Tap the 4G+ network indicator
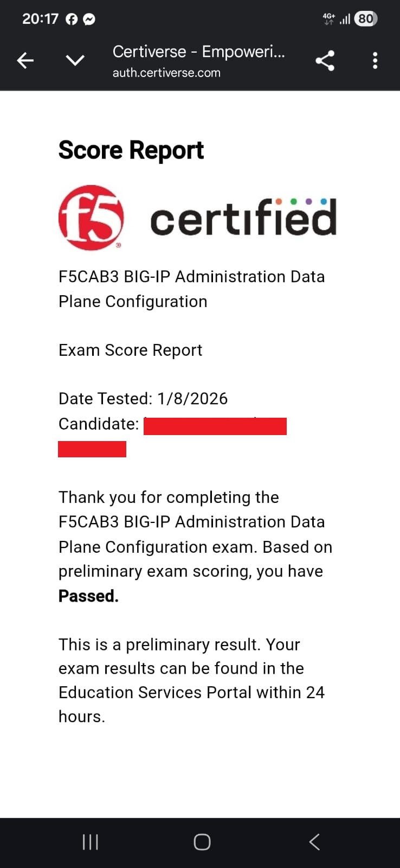 (x=328, y=19)
